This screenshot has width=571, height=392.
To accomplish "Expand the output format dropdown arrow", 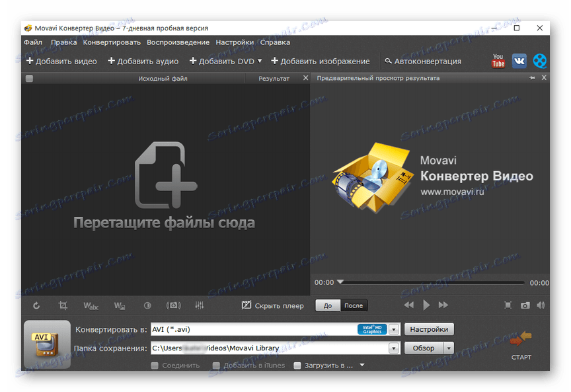I will (x=394, y=330).
